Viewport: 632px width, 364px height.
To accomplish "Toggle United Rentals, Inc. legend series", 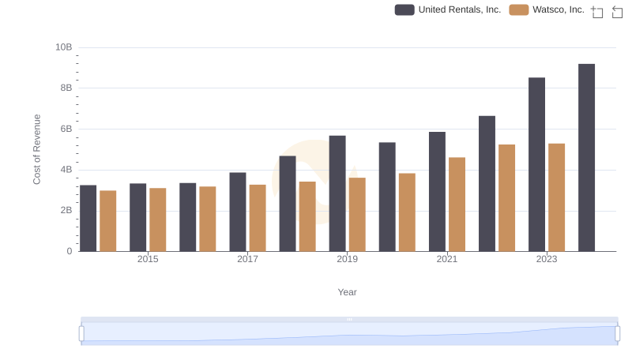I will coord(447,9).
